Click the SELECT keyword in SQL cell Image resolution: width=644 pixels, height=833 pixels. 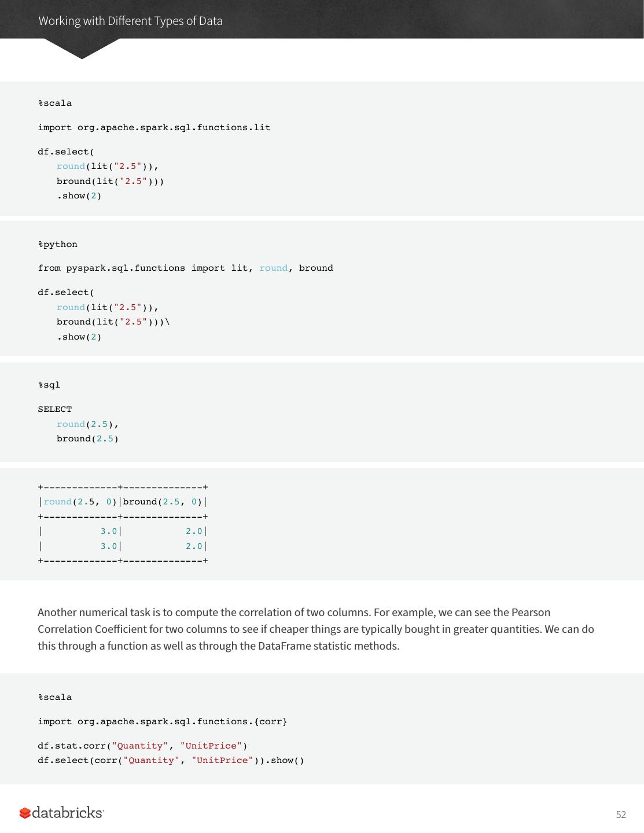pyautogui.click(x=55, y=409)
